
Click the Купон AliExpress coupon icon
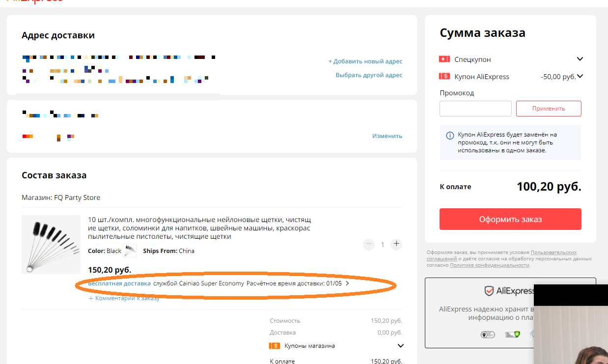point(444,76)
